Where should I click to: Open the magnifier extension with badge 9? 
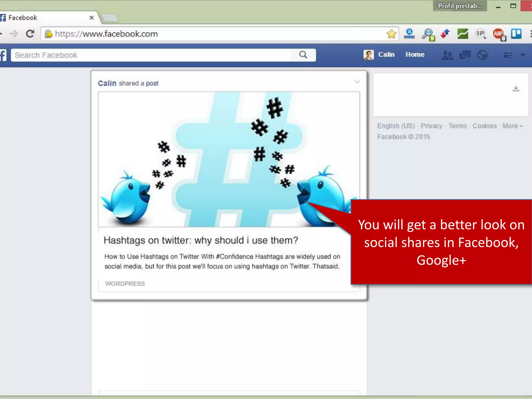coord(428,34)
